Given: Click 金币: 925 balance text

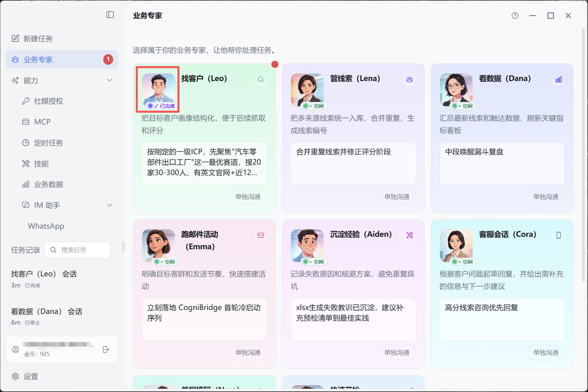Looking at the screenshot, I should [37, 354].
